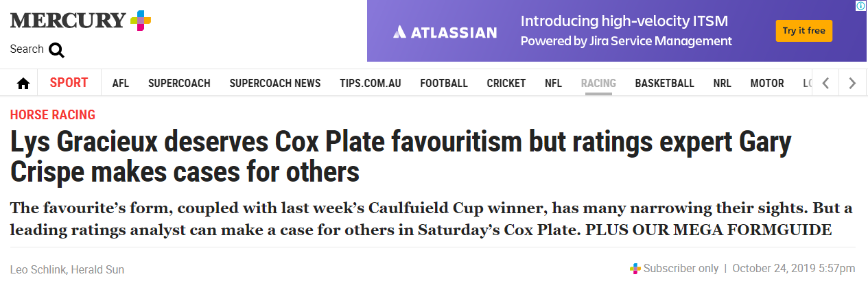Open the NRL section
868x292 pixels.
722,84
